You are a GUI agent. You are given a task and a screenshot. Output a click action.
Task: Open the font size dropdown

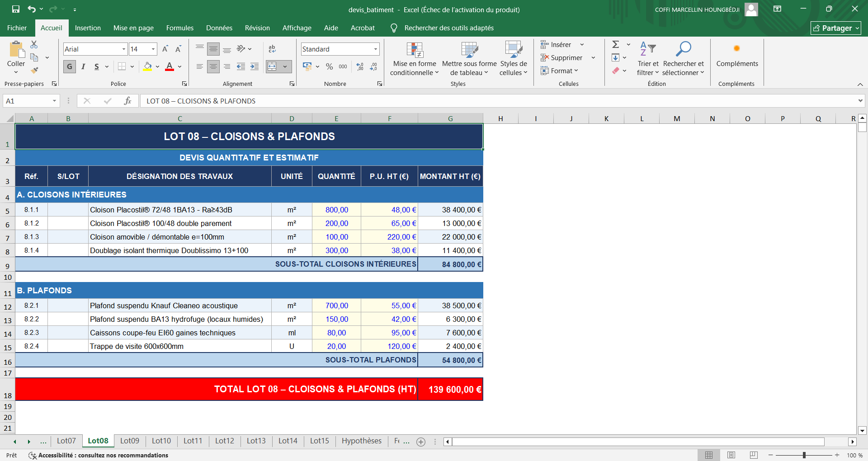click(x=153, y=49)
